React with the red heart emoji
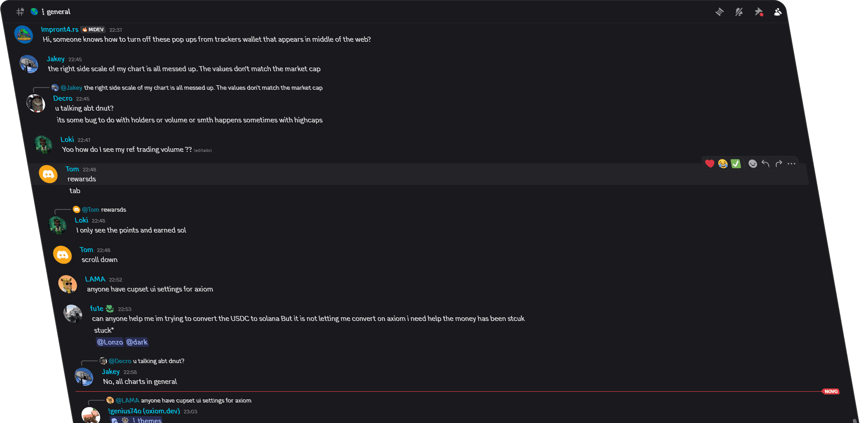The width and height of the screenshot is (868, 423). 709,164
